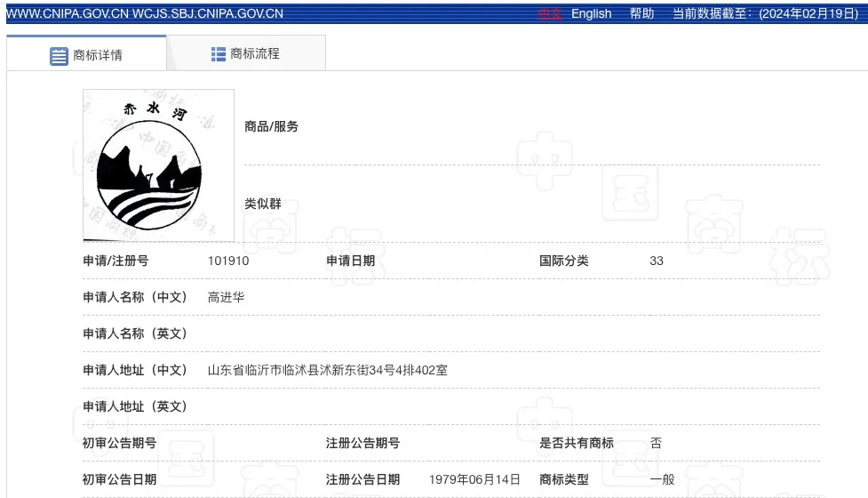The width and height of the screenshot is (868, 498).
Task: Click the 国际分类 label
Action: tap(564, 261)
